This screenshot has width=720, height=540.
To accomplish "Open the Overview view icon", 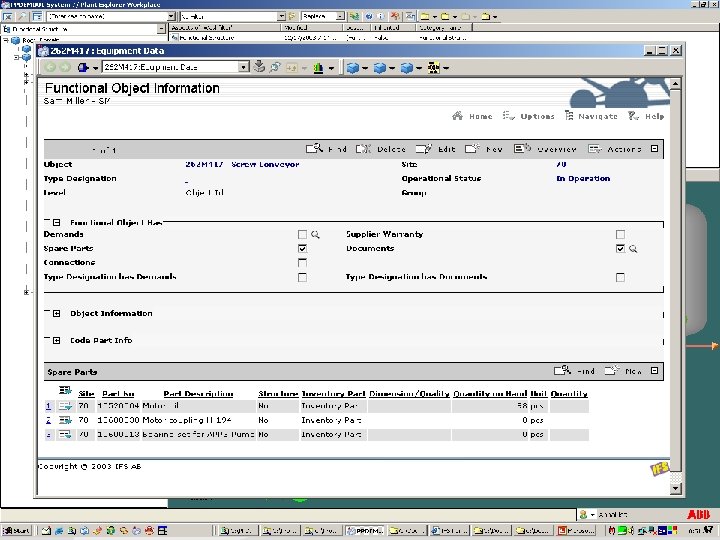I will point(522,149).
